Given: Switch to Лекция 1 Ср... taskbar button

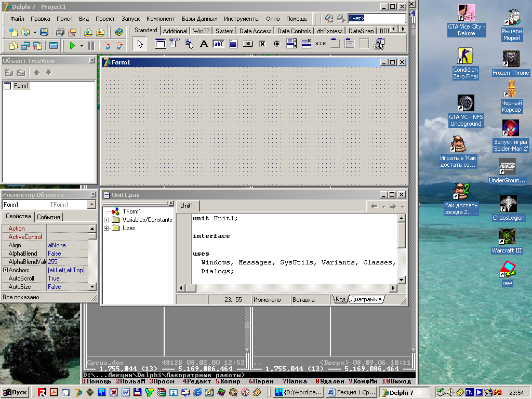Looking at the screenshot, I should point(352,393).
